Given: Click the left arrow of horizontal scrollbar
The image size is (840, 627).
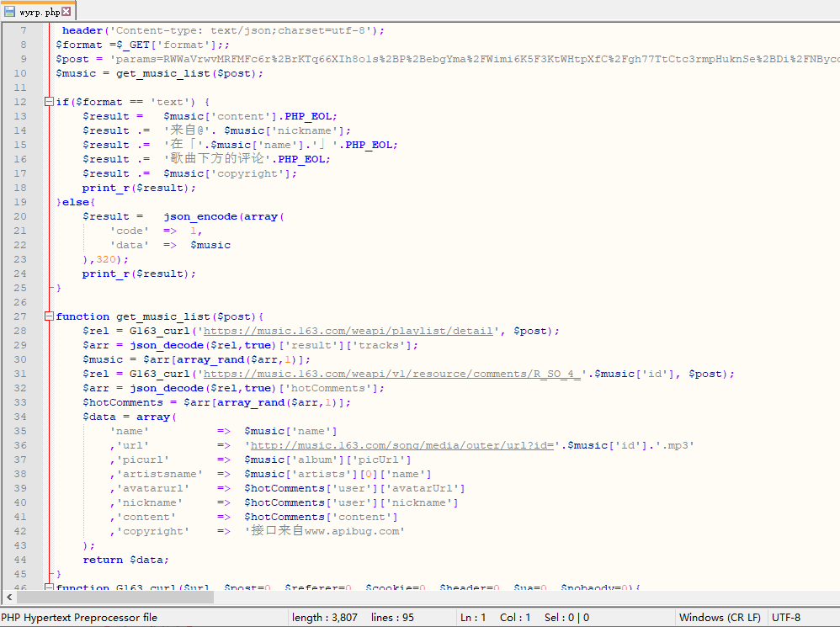Looking at the screenshot, I should pos(7,597).
